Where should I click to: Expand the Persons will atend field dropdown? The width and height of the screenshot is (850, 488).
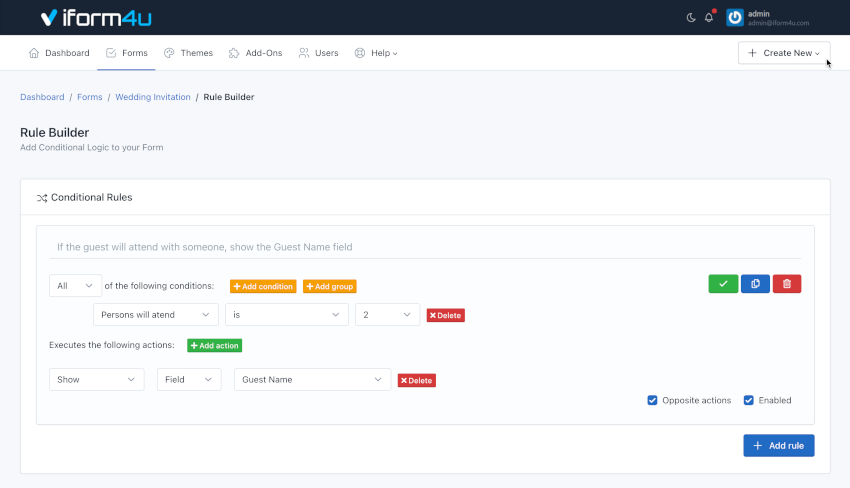(155, 315)
